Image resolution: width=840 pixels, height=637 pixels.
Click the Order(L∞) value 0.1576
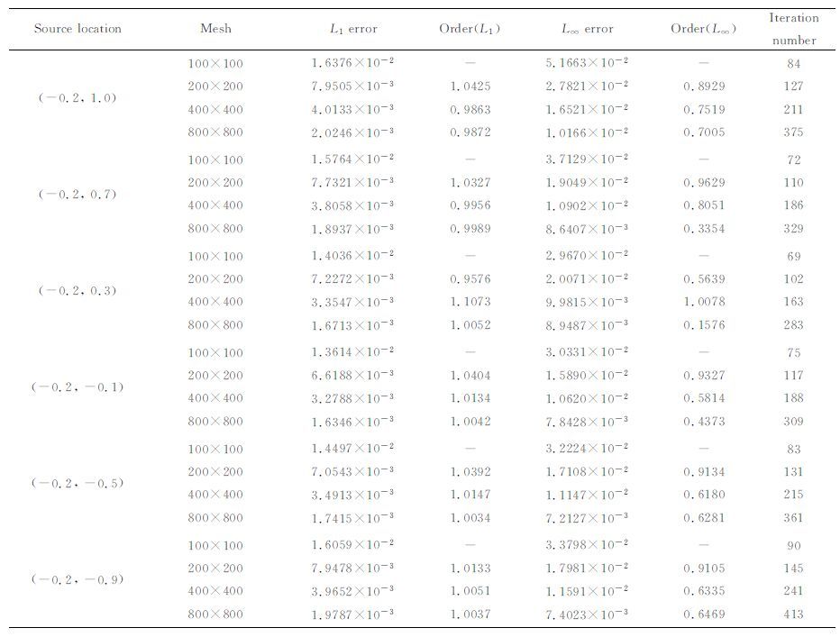click(x=703, y=325)
